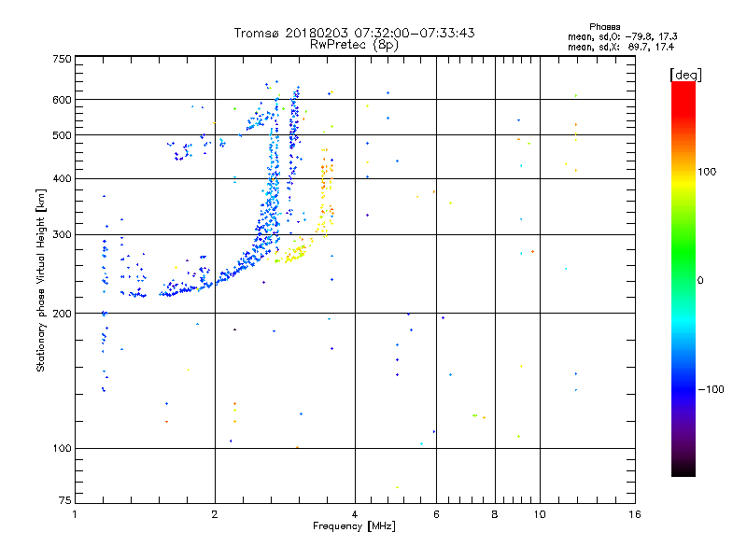
Task: Click the plot title 'Tromsø 20180203 07:32:00-07:33:43'
Action: (354, 33)
